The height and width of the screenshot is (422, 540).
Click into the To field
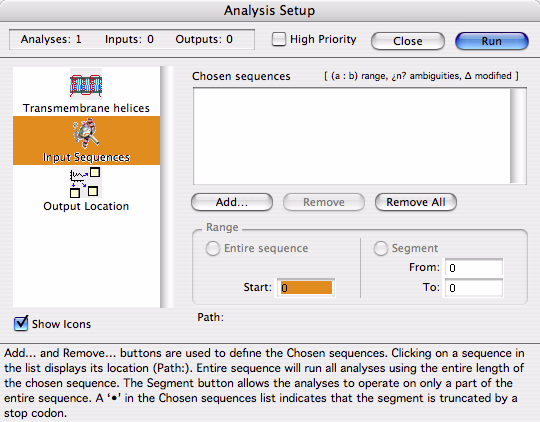(474, 288)
